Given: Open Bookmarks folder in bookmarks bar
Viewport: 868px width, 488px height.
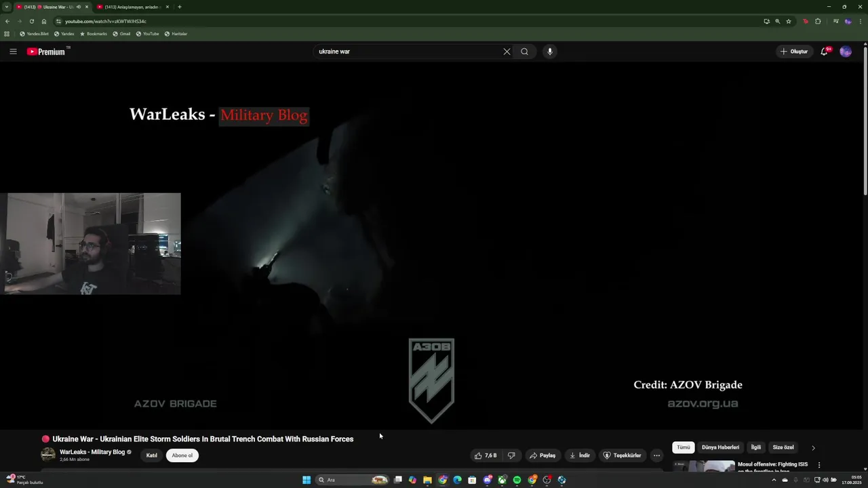Looking at the screenshot, I should 94,34.
